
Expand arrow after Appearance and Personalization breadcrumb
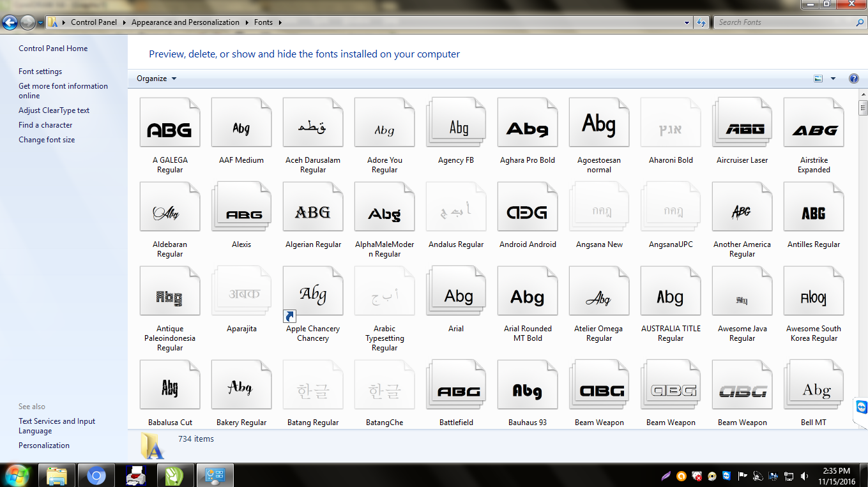247,22
